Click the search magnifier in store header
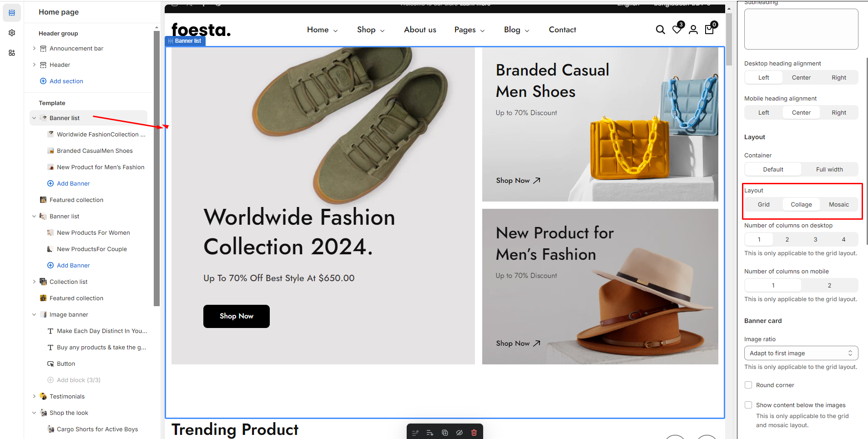 pos(660,30)
